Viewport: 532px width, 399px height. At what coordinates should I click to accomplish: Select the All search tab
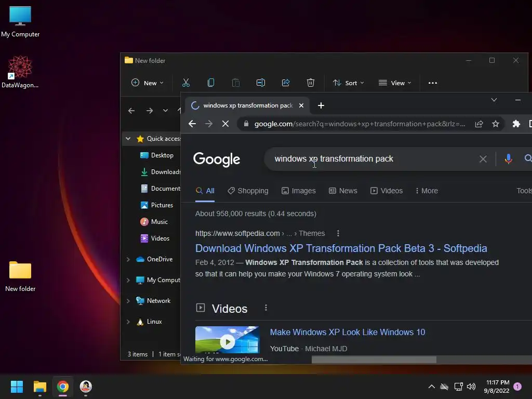[205, 191]
